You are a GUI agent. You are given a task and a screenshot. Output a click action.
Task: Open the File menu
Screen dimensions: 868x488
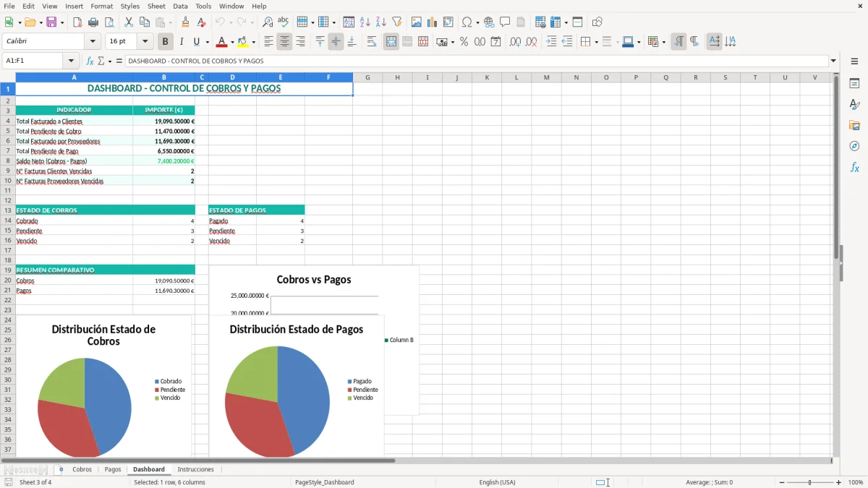(x=9, y=6)
